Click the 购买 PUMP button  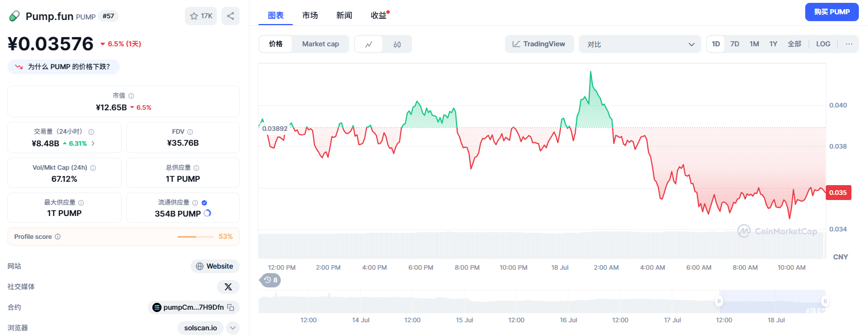pos(831,12)
